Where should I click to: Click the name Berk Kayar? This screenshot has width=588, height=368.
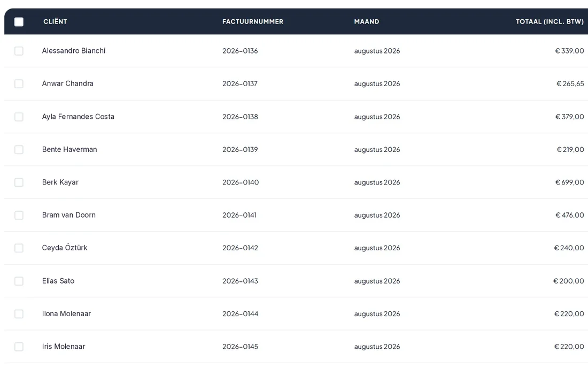[60, 182]
